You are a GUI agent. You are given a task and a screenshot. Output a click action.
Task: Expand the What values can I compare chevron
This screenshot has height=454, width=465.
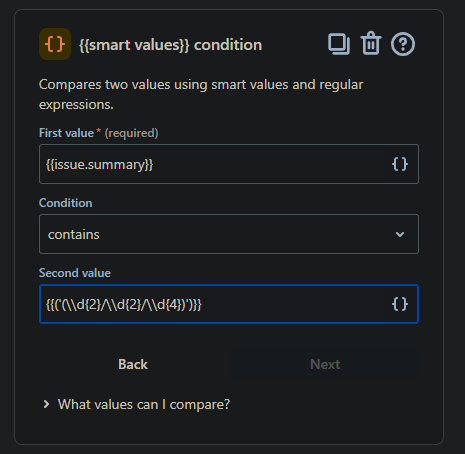[46, 404]
